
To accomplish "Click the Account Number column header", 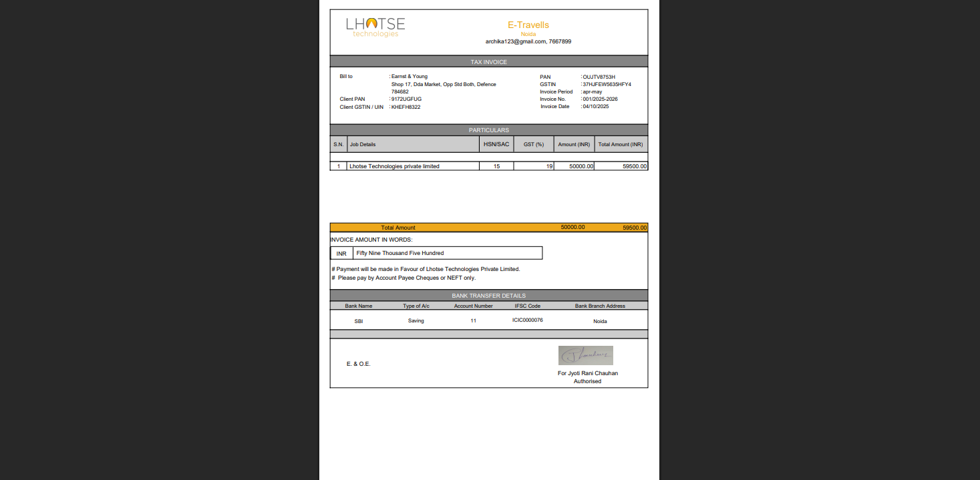I will 474,306.
